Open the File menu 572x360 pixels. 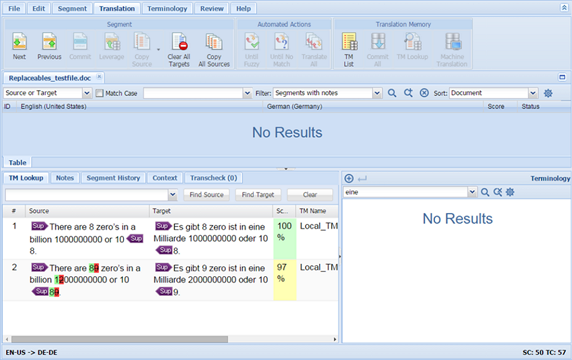coord(14,8)
